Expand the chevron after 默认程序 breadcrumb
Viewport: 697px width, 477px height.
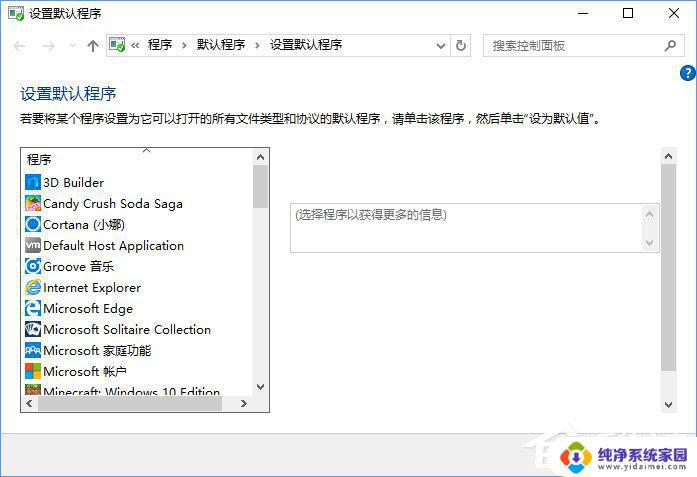coord(257,45)
